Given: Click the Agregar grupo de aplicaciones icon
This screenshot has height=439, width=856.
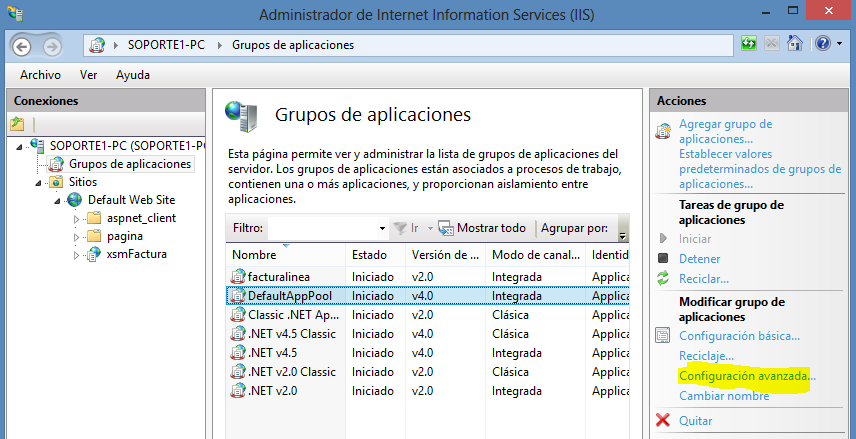Looking at the screenshot, I should [663, 131].
